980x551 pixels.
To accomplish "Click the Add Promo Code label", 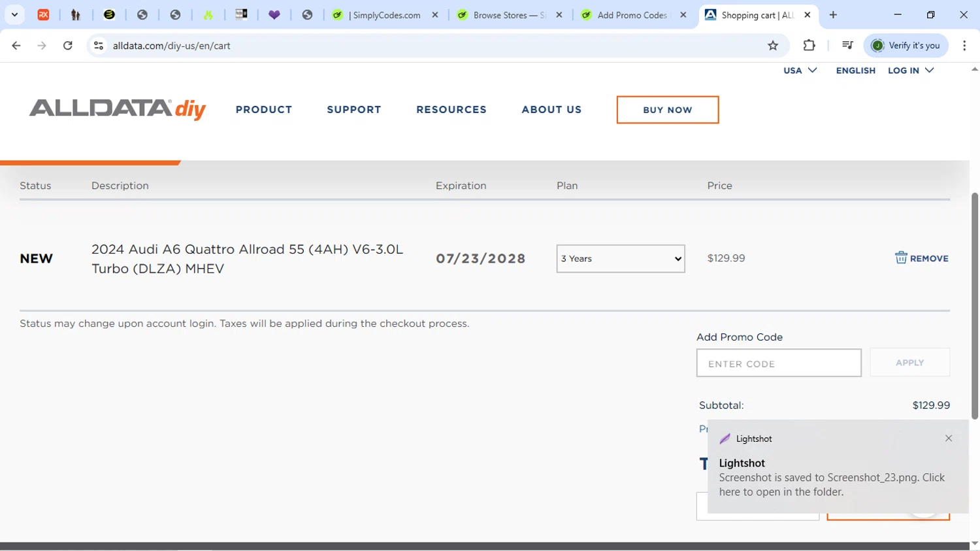I will [x=740, y=337].
